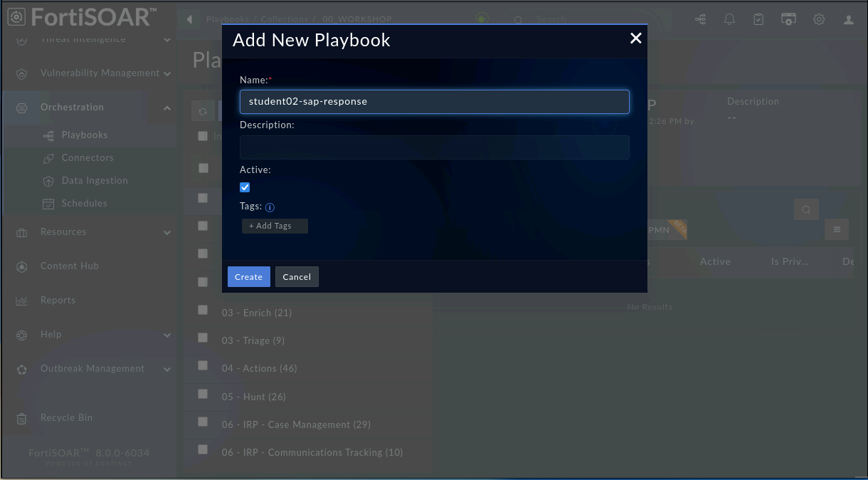868x480 pixels.
Task: Click the Cancel button
Action: coord(297,277)
